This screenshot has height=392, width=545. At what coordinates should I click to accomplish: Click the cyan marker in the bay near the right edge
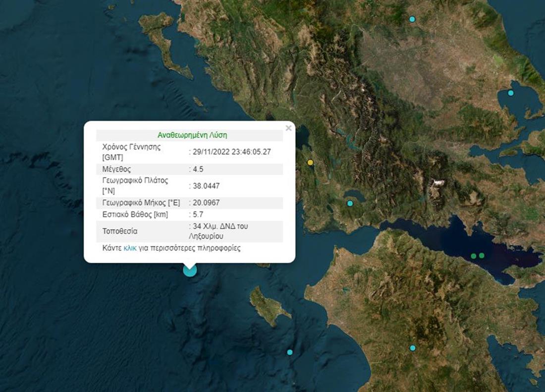coord(511,93)
